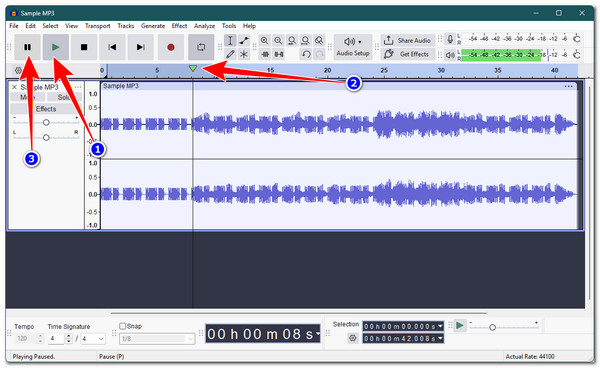Open time signature denominator dropdown

click(101, 339)
